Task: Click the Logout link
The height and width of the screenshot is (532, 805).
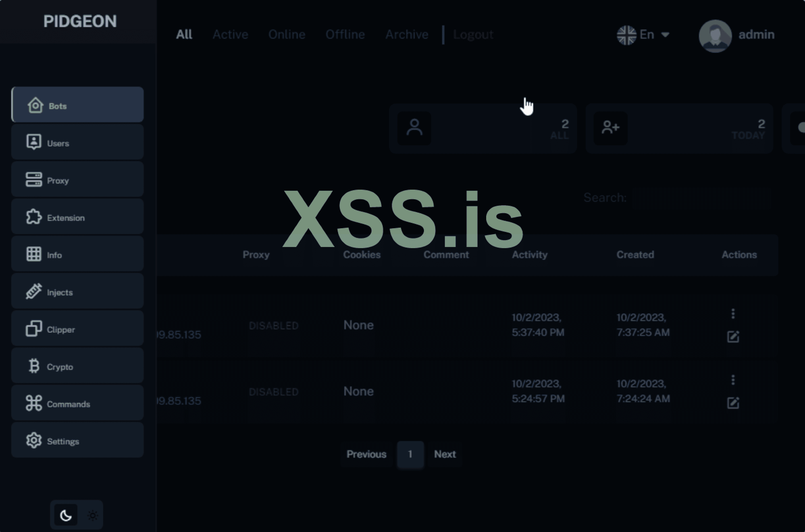Action: pyautogui.click(x=473, y=35)
